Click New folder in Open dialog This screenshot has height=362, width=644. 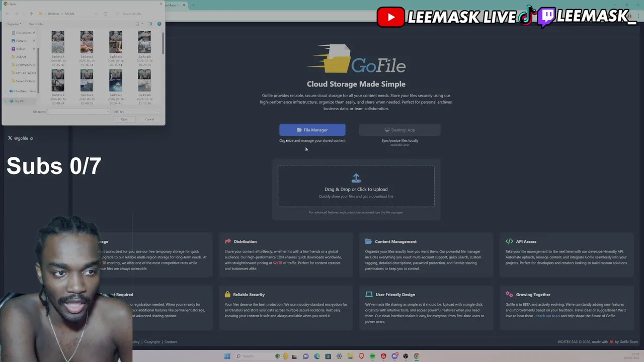point(36,24)
